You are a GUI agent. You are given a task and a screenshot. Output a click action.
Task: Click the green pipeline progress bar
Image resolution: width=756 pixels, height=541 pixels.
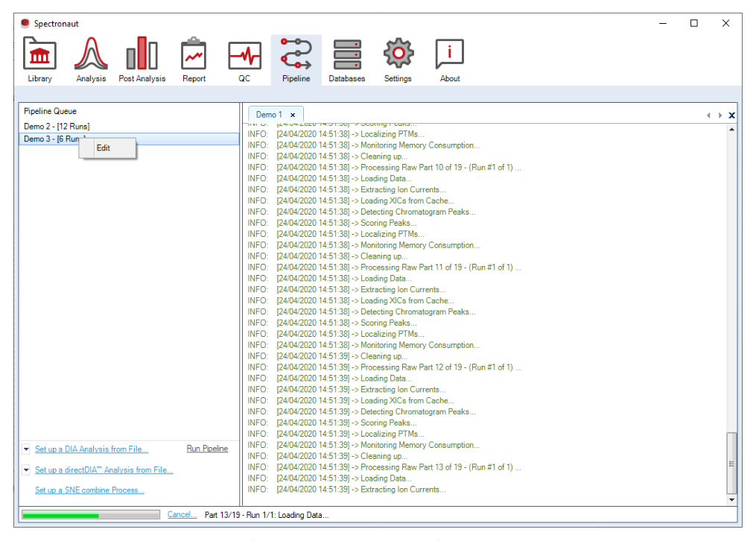pos(91,515)
